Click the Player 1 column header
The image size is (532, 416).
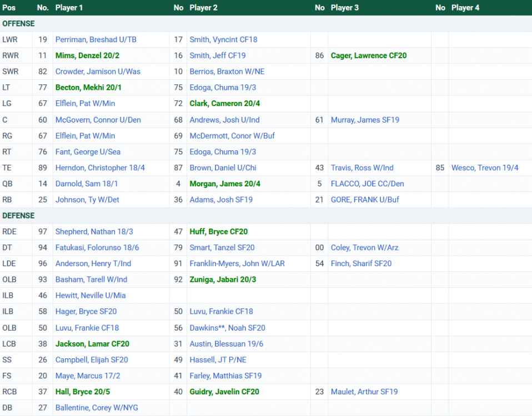pyautogui.click(x=69, y=8)
